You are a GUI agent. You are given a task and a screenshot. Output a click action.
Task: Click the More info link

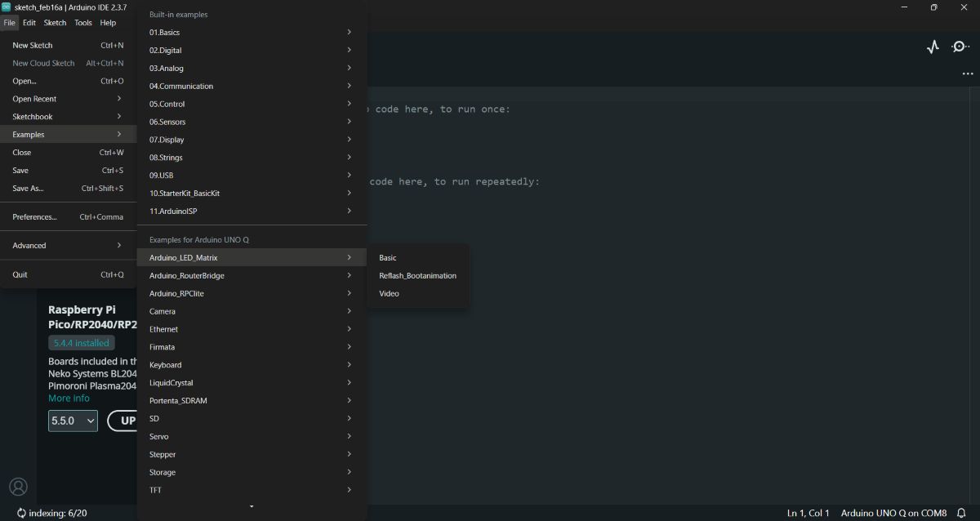69,398
